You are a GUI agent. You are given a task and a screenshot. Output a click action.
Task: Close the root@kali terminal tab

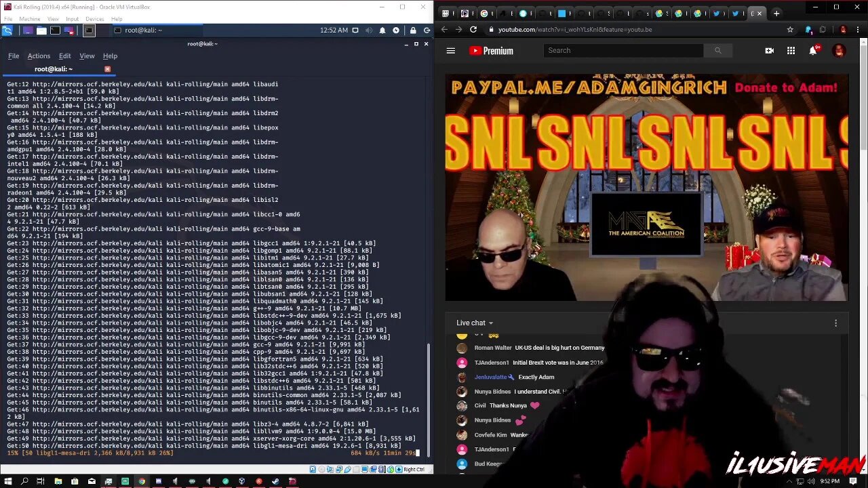pyautogui.click(x=107, y=69)
